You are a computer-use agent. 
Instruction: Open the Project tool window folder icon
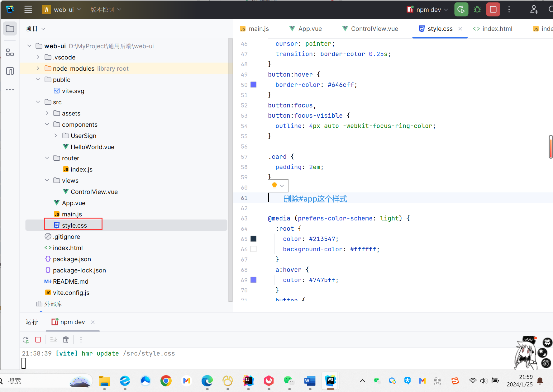10,29
